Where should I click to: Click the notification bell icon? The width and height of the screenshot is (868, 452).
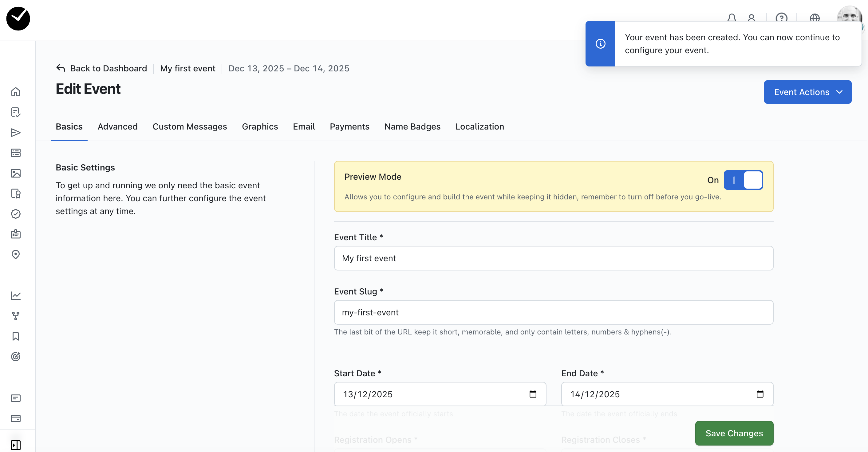click(x=732, y=18)
